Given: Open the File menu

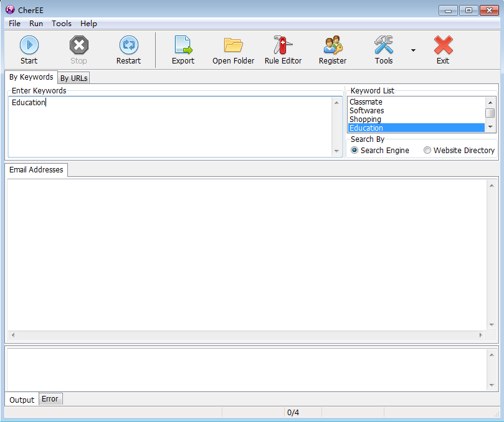Looking at the screenshot, I should tap(14, 24).
